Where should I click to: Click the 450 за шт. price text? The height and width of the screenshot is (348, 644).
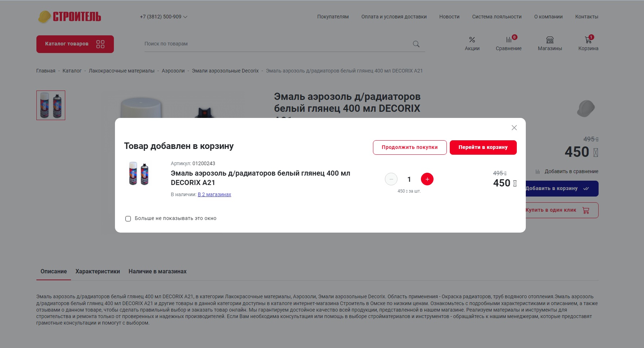(409, 191)
